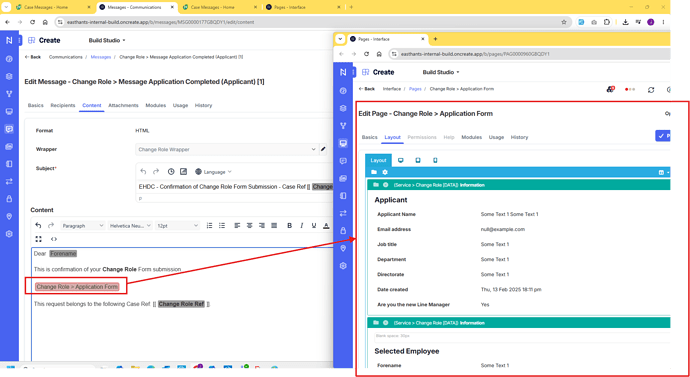Screen dimensions: 690x377
Task: Open Build Studio dropdown in Messages window
Action: point(107,40)
